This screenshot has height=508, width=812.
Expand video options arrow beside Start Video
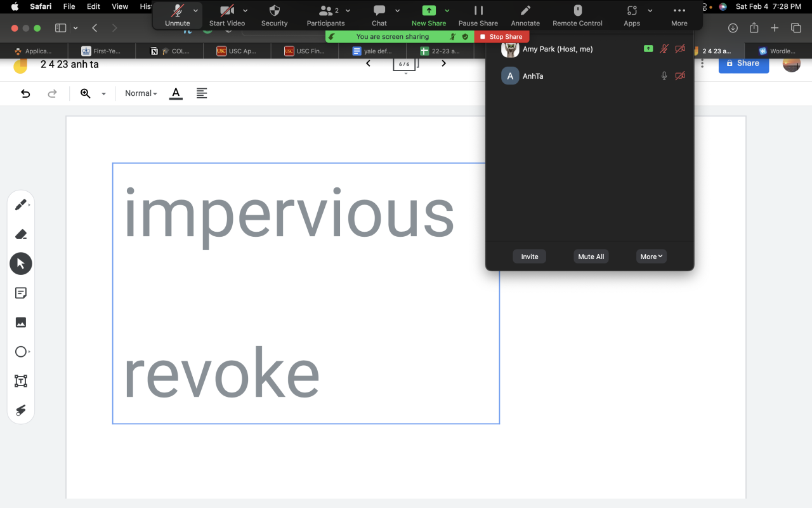coord(246,11)
